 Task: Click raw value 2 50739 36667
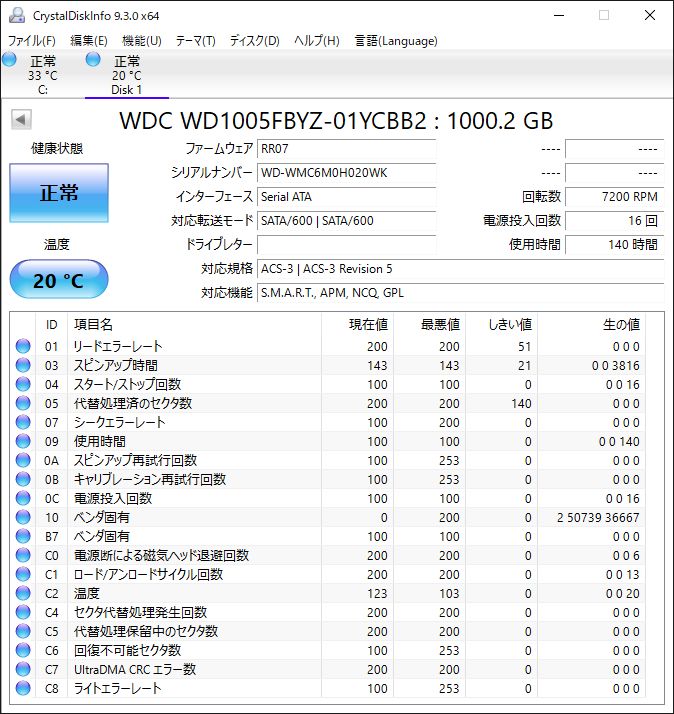tap(598, 518)
